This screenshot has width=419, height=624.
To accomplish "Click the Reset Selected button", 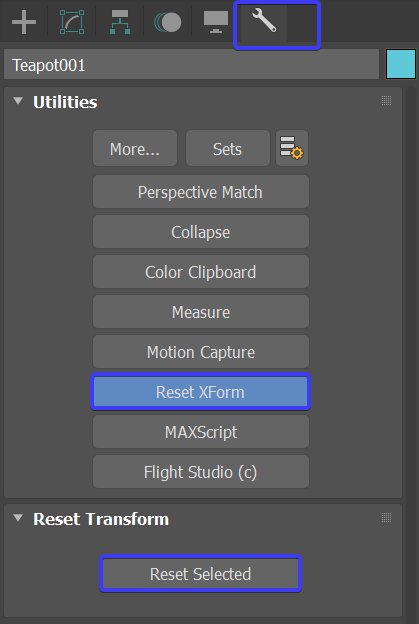I will (x=201, y=573).
